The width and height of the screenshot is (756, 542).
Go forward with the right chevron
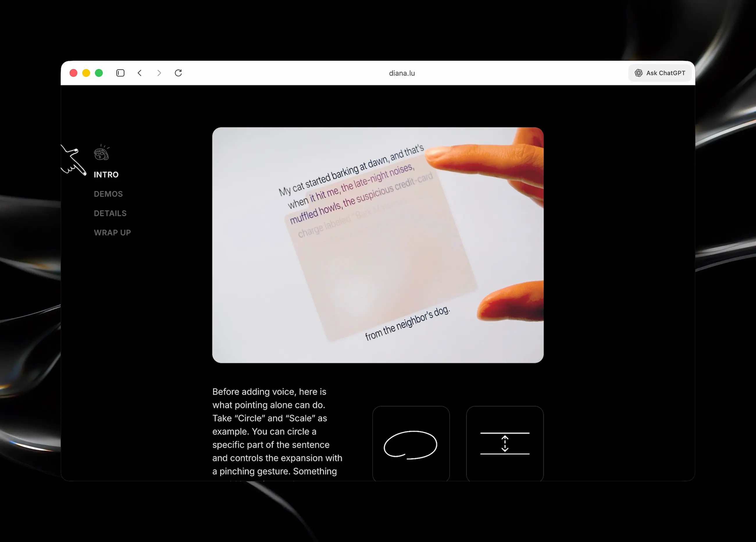click(x=159, y=73)
